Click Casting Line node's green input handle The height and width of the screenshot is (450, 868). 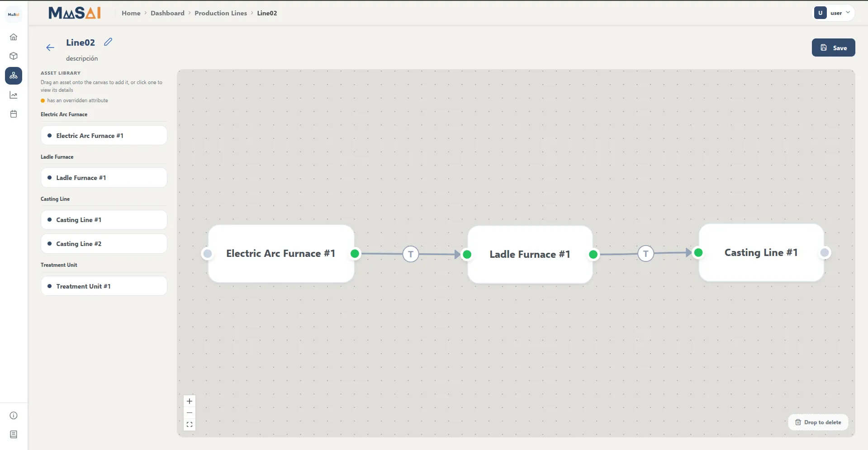(698, 252)
